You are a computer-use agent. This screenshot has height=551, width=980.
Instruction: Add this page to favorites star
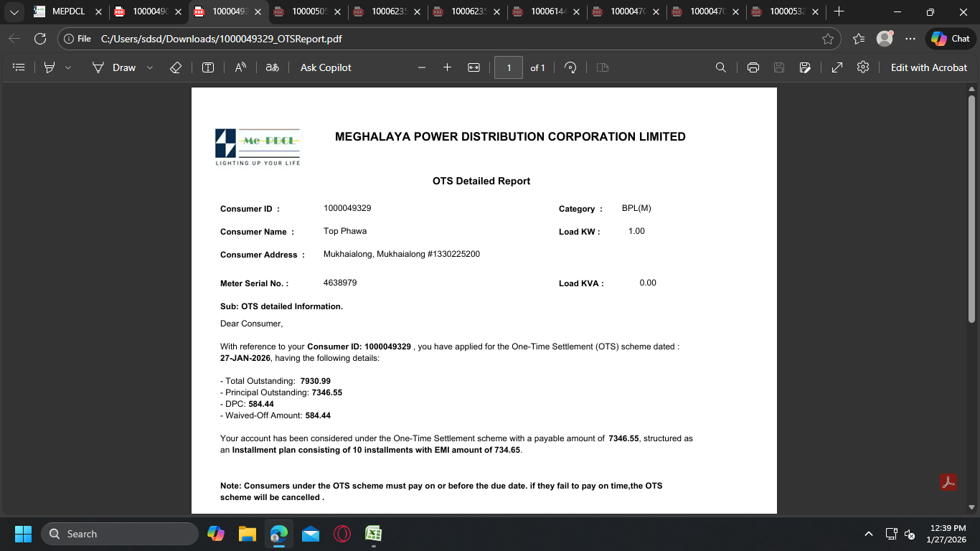click(827, 39)
